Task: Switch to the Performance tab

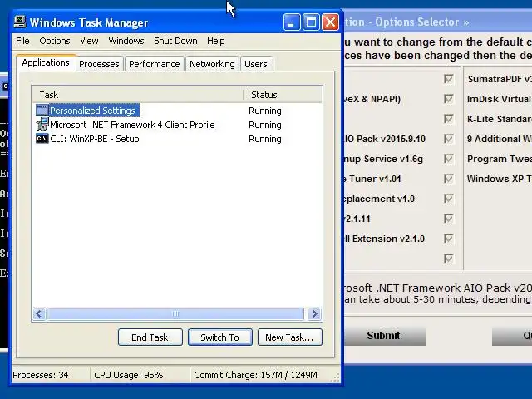Action: [155, 64]
